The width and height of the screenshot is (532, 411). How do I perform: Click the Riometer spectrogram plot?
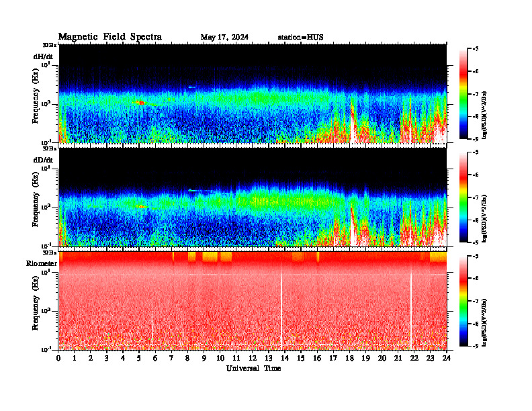[x=253, y=301]
